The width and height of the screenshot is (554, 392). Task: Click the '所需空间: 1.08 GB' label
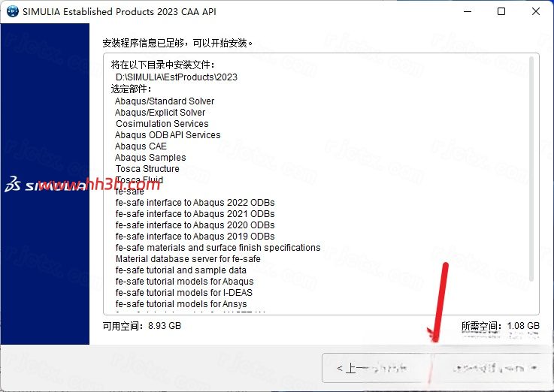click(501, 326)
